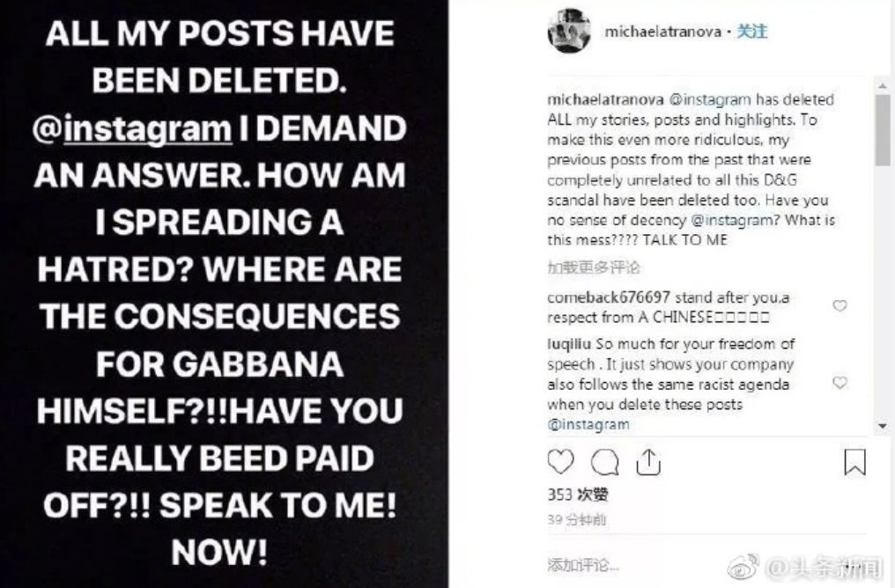895x588 pixels.
Task: Open the michaelatranova profile picture
Action: pyautogui.click(x=568, y=32)
